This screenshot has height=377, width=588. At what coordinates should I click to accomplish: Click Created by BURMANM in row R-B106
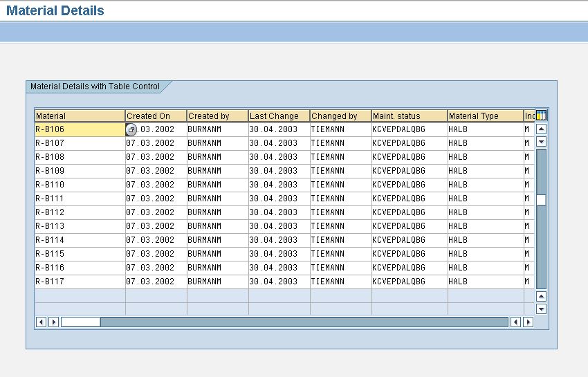217,129
